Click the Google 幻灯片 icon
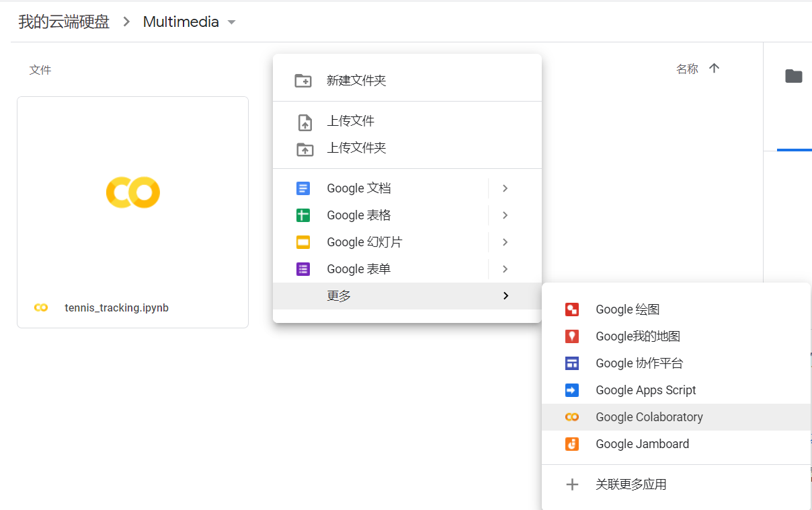 click(303, 242)
